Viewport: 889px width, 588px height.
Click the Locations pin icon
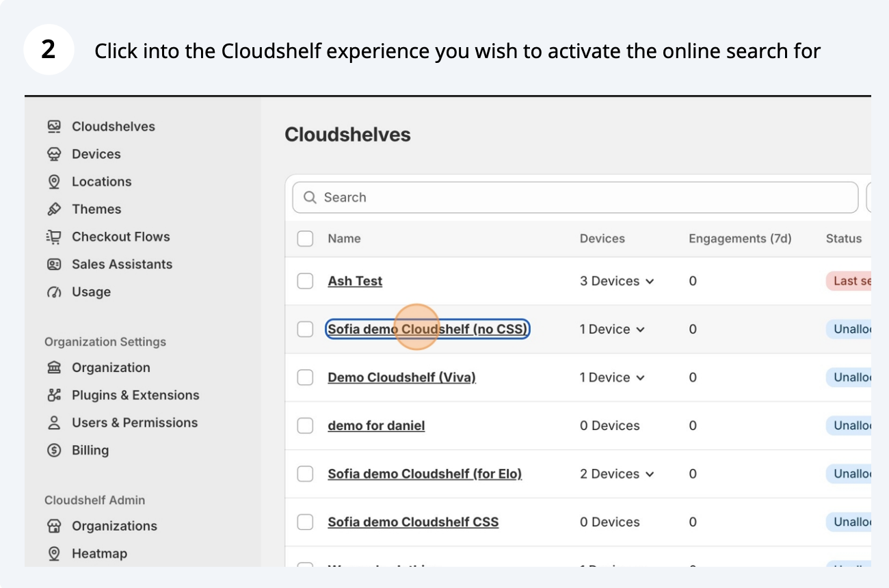click(x=54, y=181)
